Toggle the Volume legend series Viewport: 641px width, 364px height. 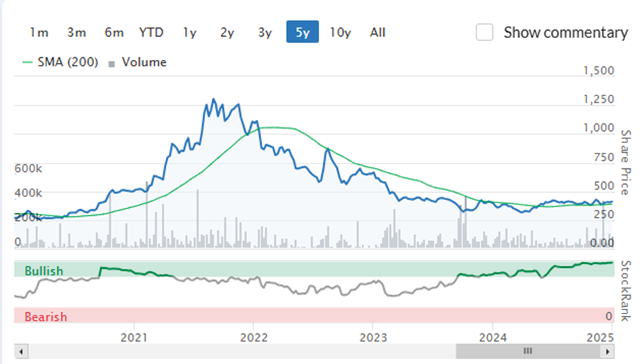[137, 62]
